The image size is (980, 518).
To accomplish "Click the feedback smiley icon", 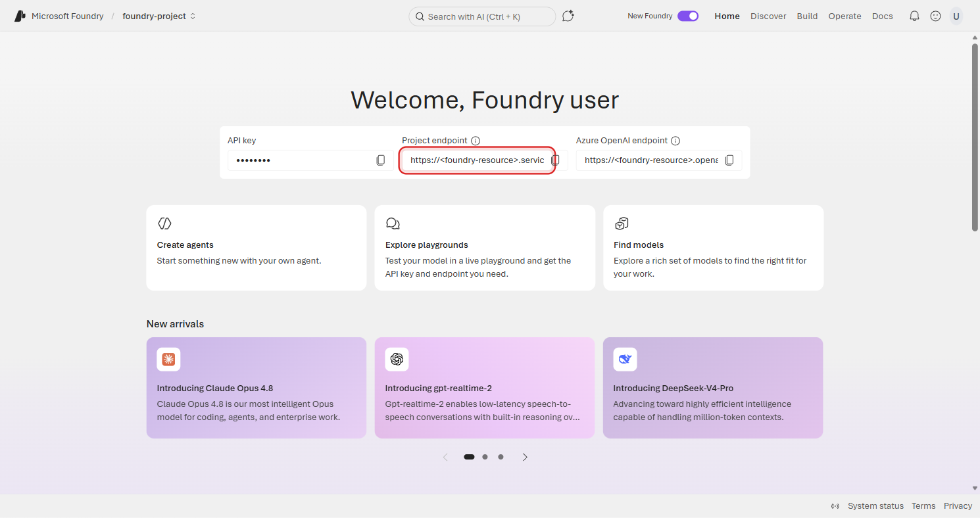I will 935,16.
